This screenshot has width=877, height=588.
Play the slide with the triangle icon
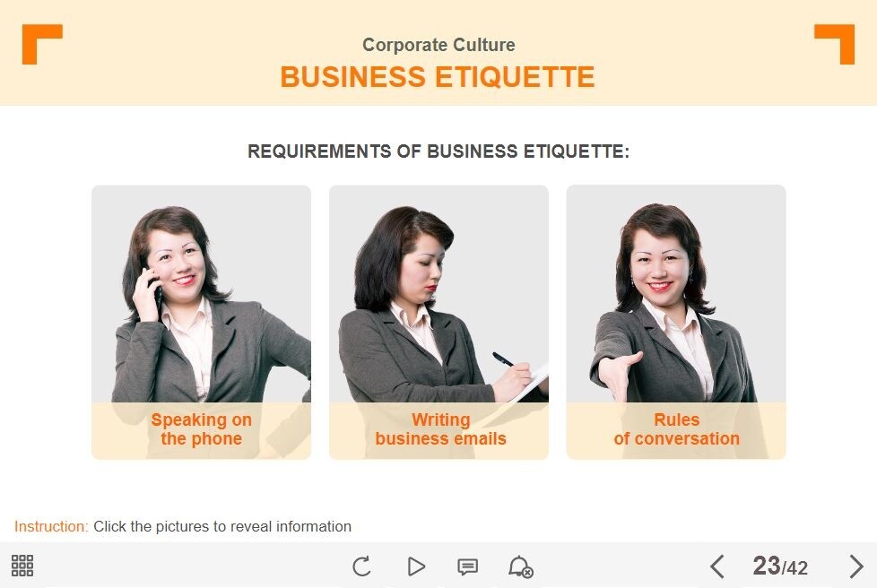click(x=415, y=566)
